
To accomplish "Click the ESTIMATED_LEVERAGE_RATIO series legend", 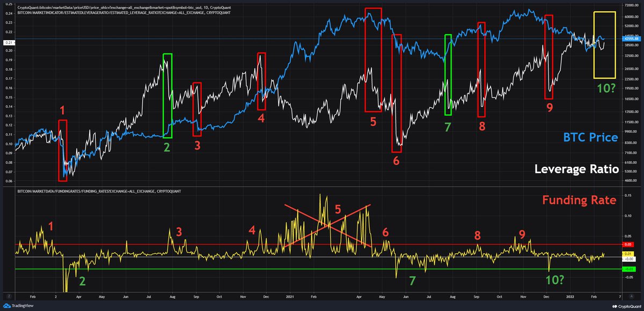I will [x=124, y=12].
